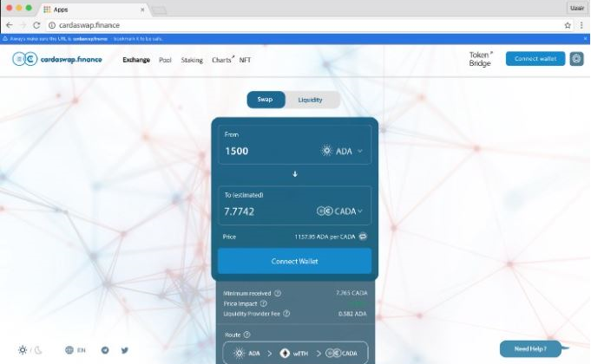Click the minimum received CADA value
This screenshot has width=591, height=364.
pyautogui.click(x=351, y=293)
